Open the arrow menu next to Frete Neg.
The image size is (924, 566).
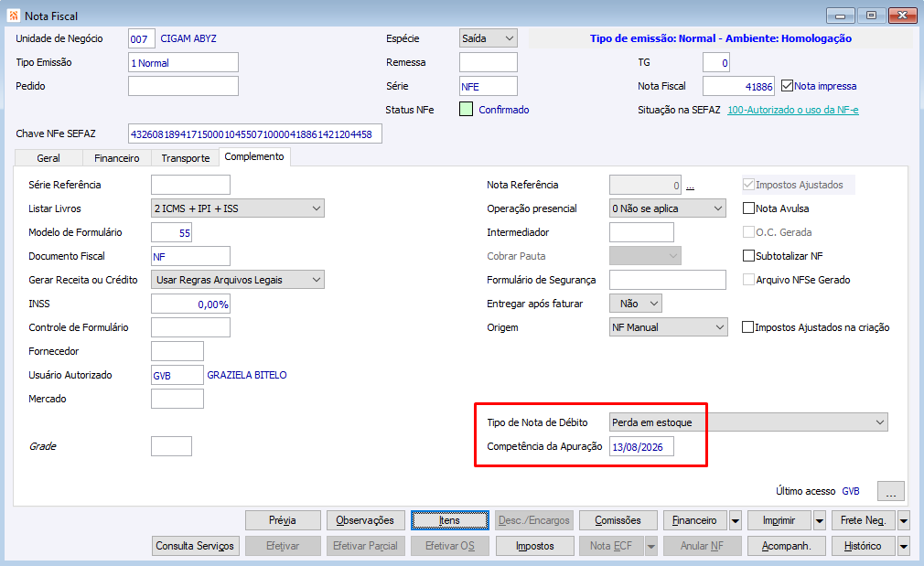coord(903,520)
